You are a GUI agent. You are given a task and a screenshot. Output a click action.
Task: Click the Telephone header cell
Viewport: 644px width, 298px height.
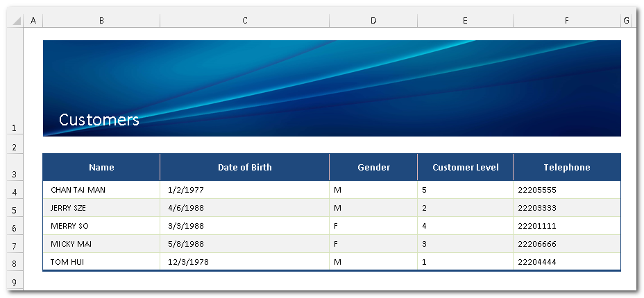point(567,167)
